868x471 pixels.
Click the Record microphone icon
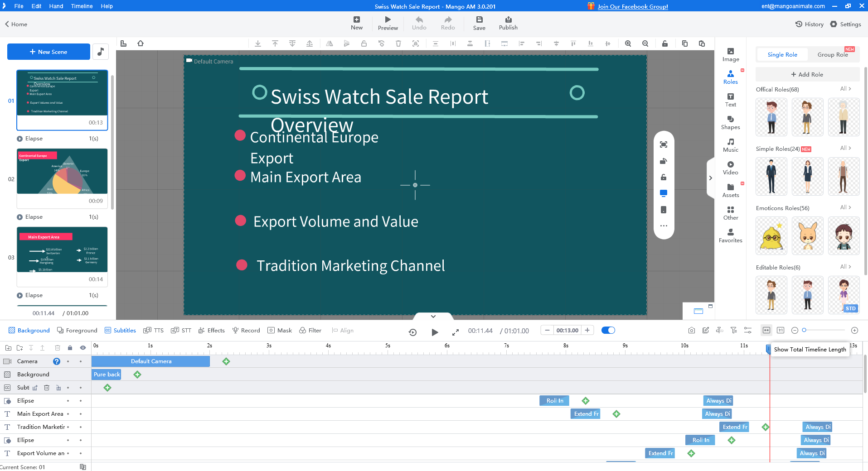pos(236,330)
